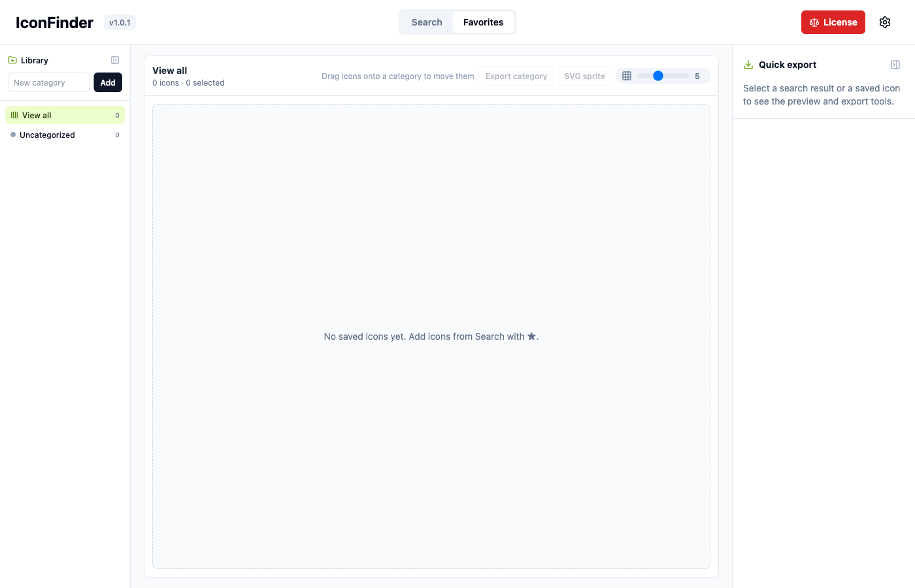Switch to the Search tab
Image resolution: width=915 pixels, height=588 pixels.
tap(427, 22)
